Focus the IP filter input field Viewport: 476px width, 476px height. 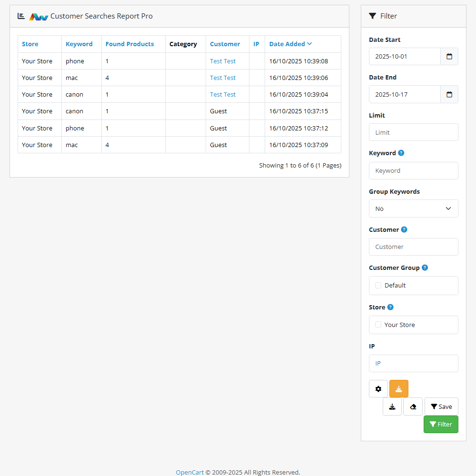(x=413, y=363)
